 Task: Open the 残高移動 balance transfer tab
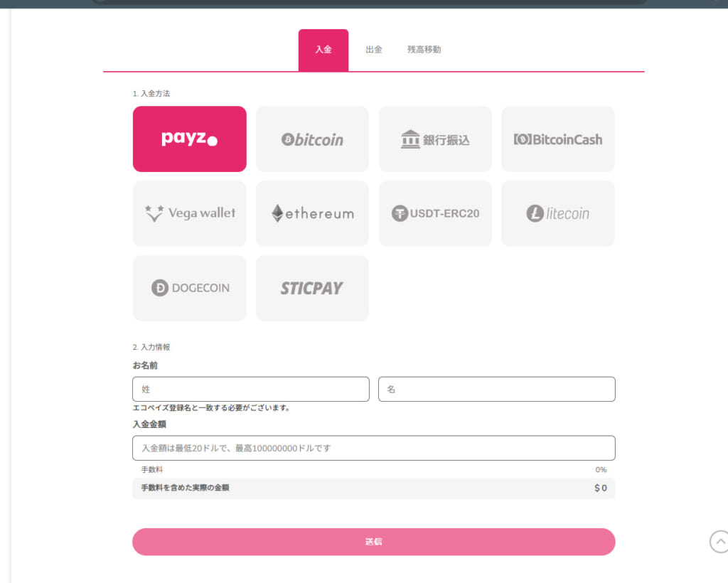pos(424,49)
